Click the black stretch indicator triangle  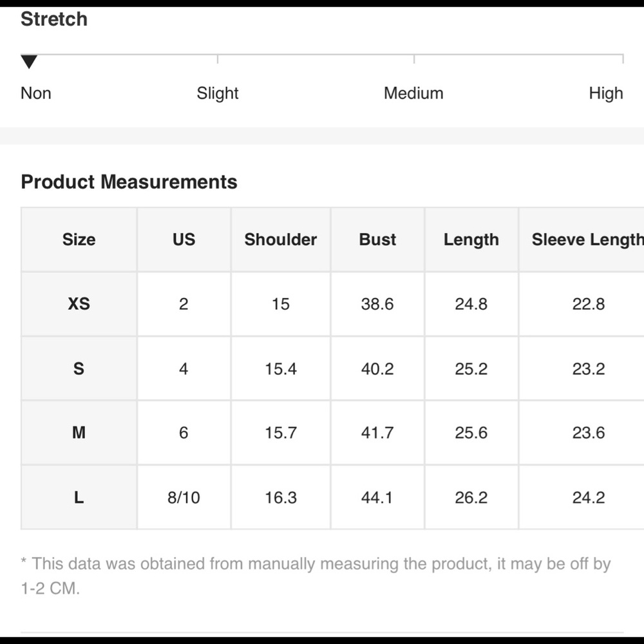click(29, 62)
